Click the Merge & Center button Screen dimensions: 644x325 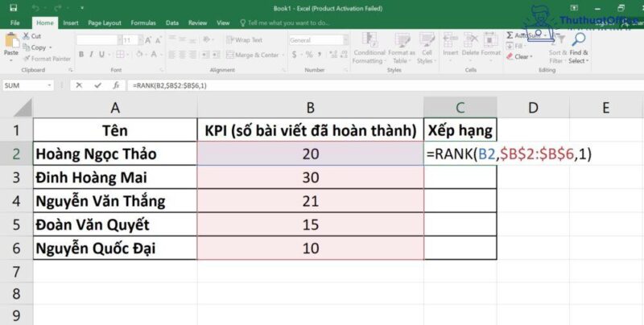tap(252, 55)
